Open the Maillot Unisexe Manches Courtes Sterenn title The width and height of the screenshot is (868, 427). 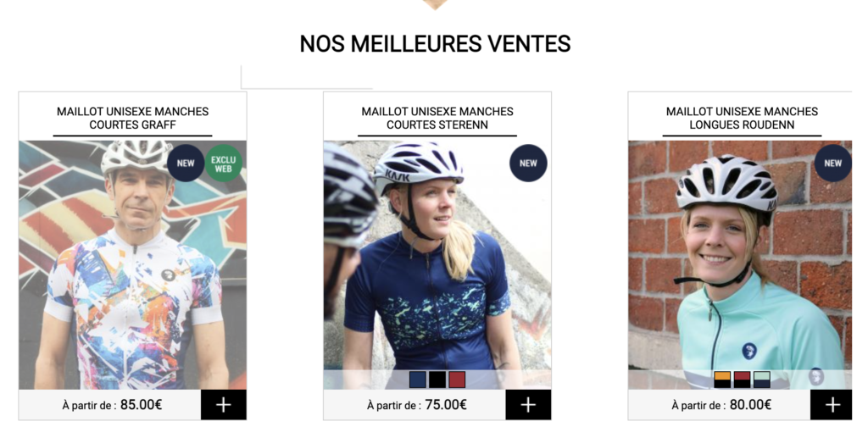point(437,119)
